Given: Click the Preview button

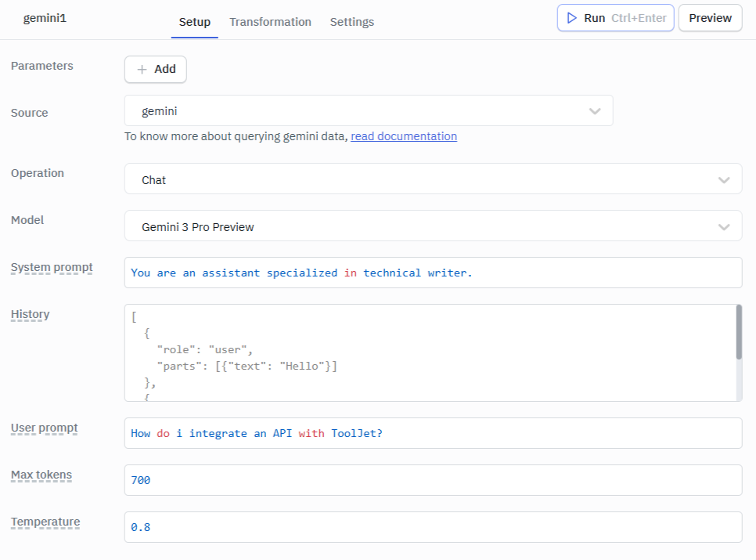Looking at the screenshot, I should click(x=710, y=17).
